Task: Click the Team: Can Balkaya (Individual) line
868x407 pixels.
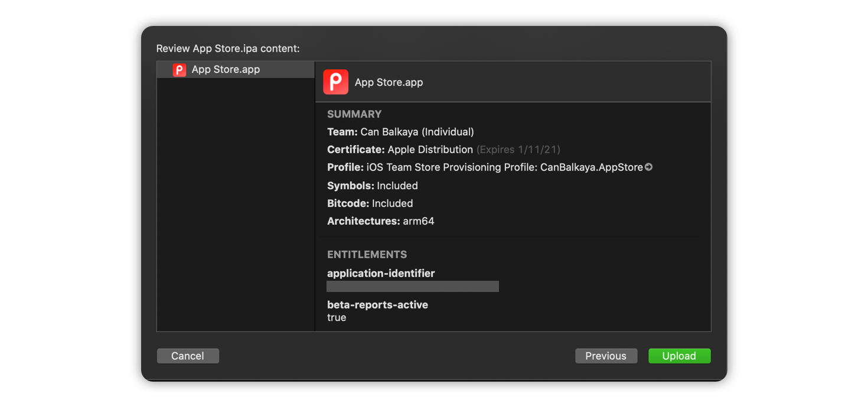Action: tap(400, 132)
